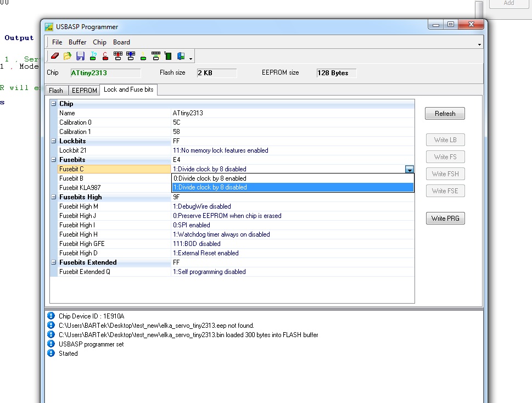Click the verify chip icon with green lines
Viewport: 532px width, 403px height.
click(156, 56)
